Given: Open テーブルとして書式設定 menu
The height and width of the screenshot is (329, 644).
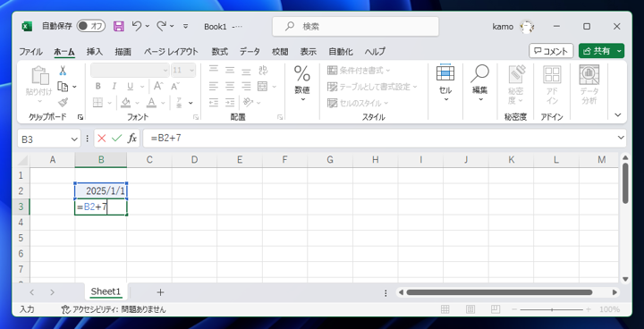Looking at the screenshot, I should (x=372, y=87).
